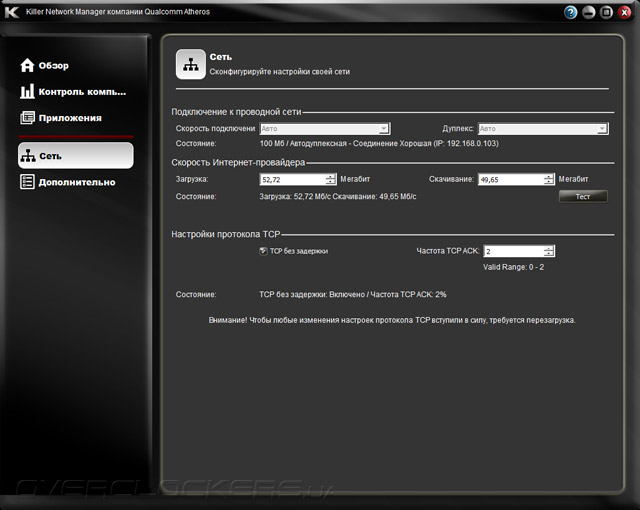This screenshot has width=640, height=510.
Task: Click 'Подключение к проводной сети' heading
Action: (x=236, y=112)
